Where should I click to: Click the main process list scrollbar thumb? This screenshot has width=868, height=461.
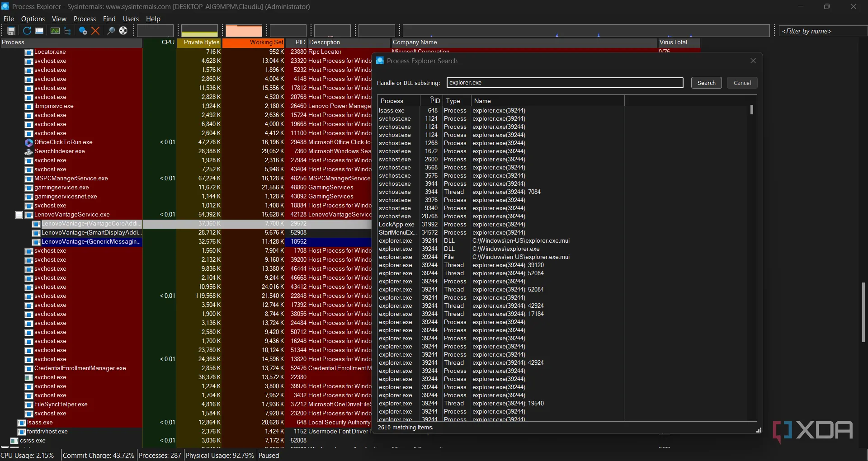863,312
